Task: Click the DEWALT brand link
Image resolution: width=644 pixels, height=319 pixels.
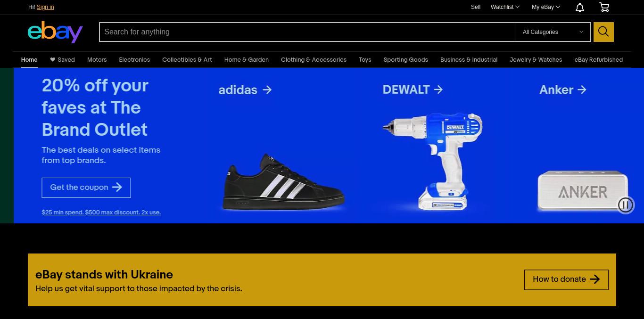Action: 413,90
